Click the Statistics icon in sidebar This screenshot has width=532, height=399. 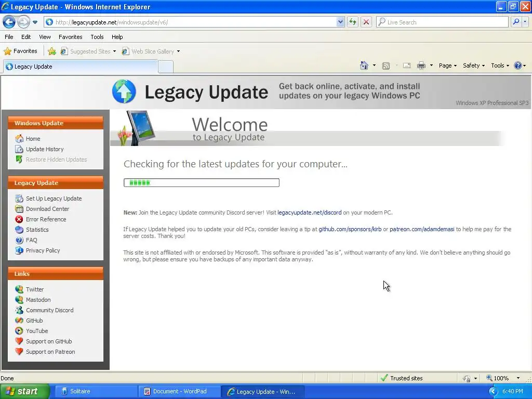[x=19, y=230]
